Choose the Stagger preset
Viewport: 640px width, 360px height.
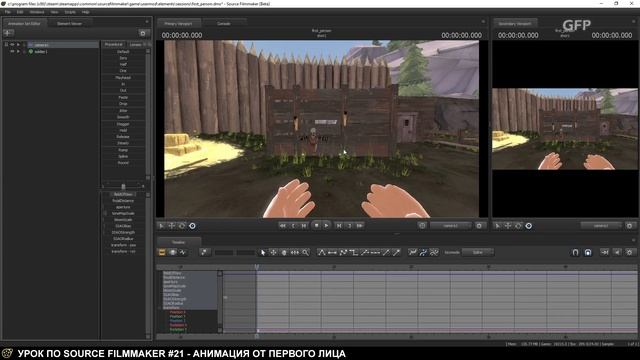click(123, 124)
